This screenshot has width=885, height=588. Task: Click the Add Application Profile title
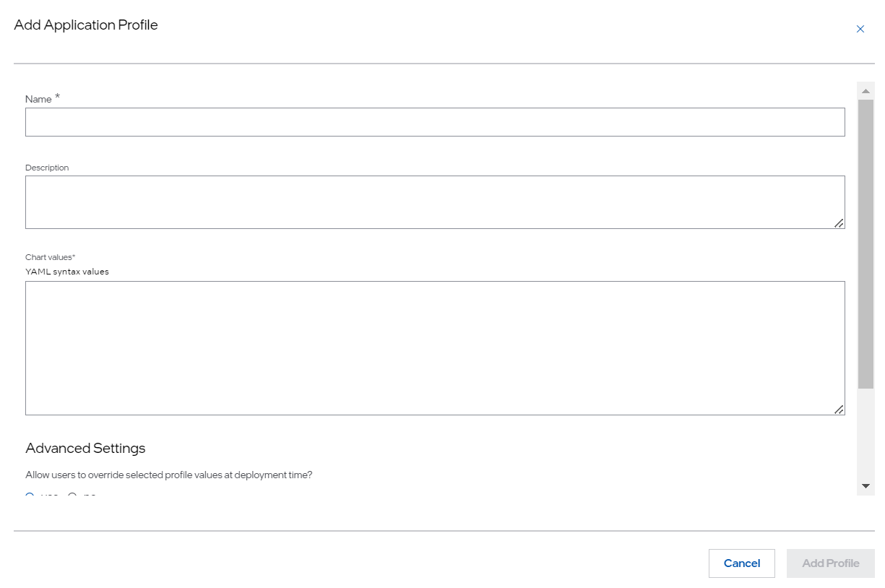click(86, 25)
